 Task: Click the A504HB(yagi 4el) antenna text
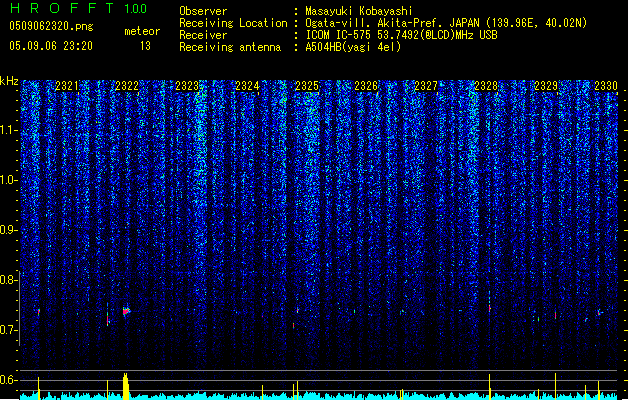[x=353, y=47]
